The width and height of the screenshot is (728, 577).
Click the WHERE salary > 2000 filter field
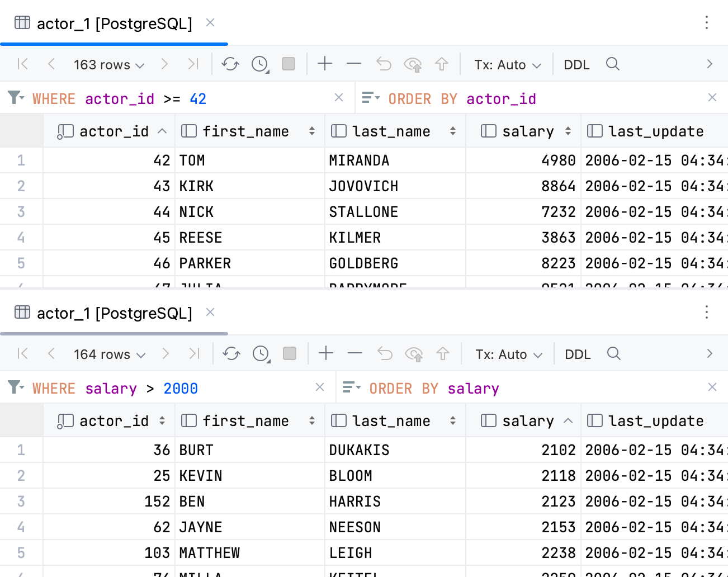(140, 387)
